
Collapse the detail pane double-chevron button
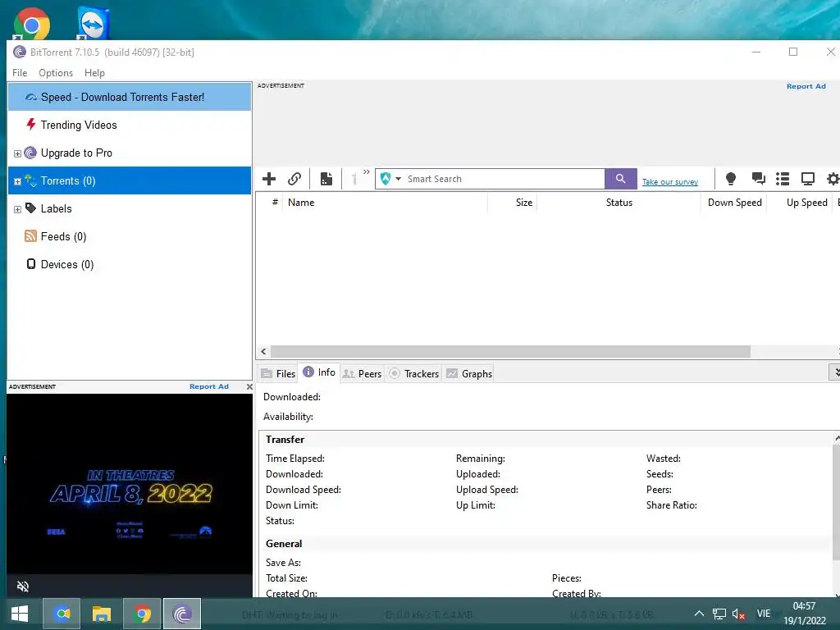(834, 372)
